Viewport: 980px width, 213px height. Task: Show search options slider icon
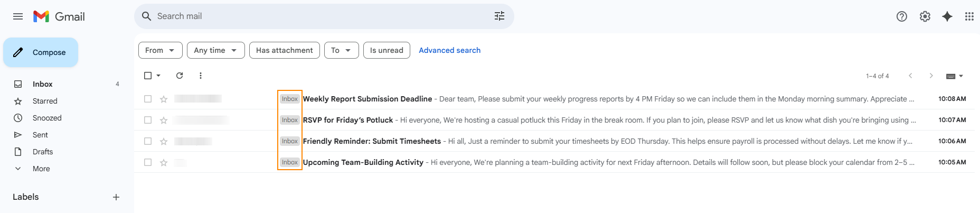pos(500,16)
